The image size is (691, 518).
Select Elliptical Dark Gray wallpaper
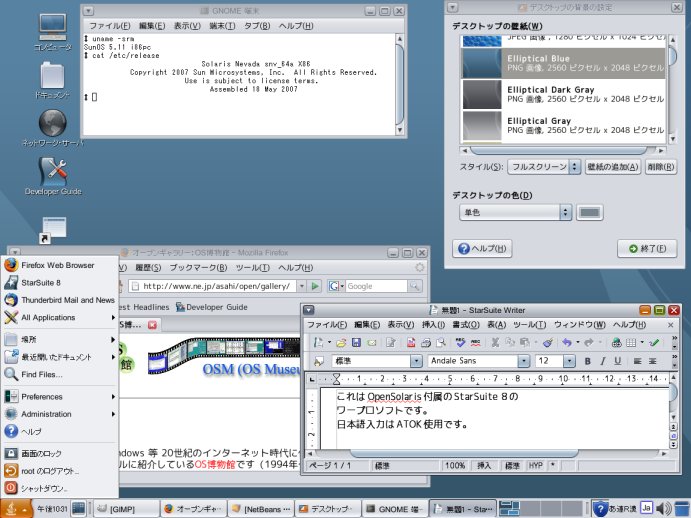(x=563, y=94)
